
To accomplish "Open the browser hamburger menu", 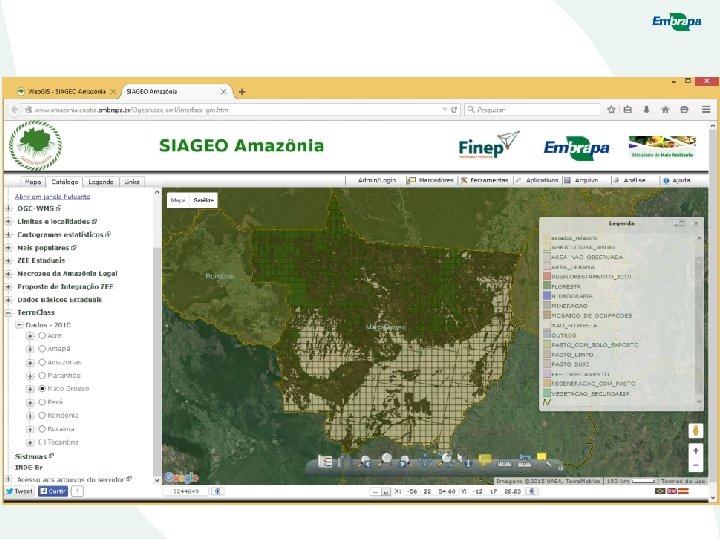I will 706,110.
